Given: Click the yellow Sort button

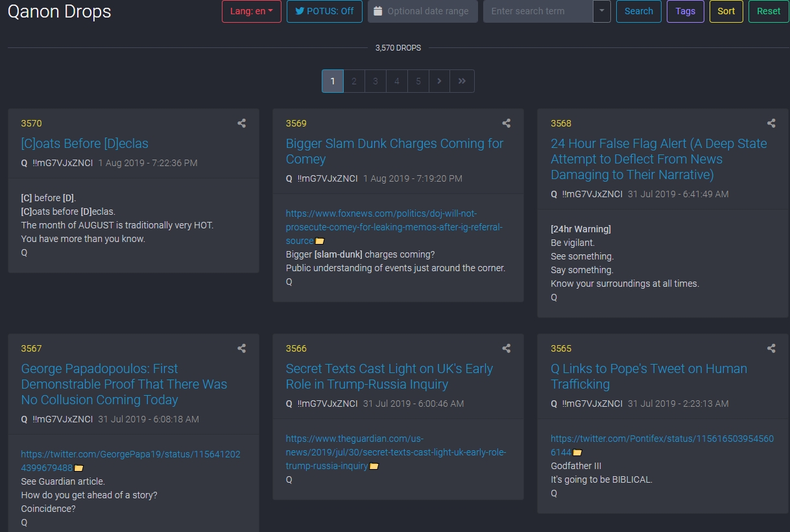Looking at the screenshot, I should (726, 11).
